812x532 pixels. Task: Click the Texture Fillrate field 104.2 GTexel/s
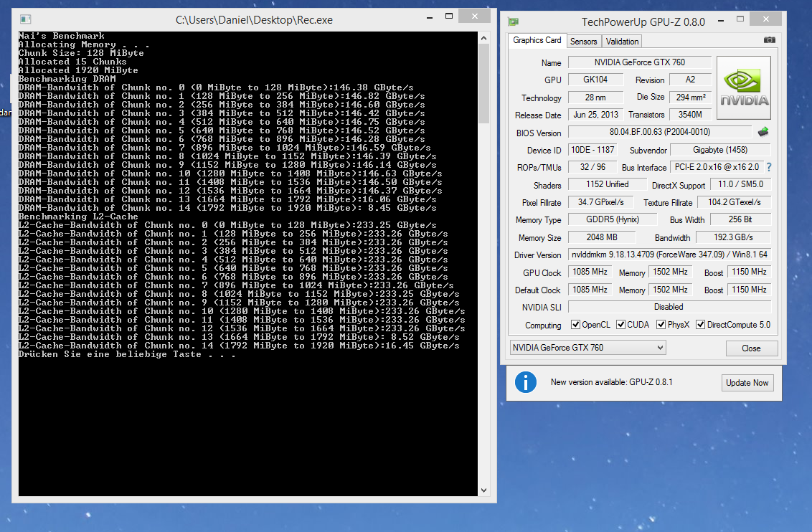pos(735,201)
